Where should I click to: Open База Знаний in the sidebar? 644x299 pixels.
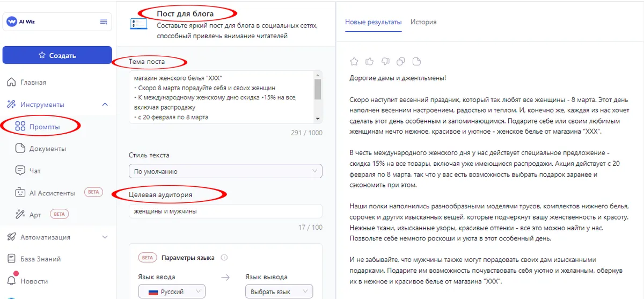coord(41,259)
